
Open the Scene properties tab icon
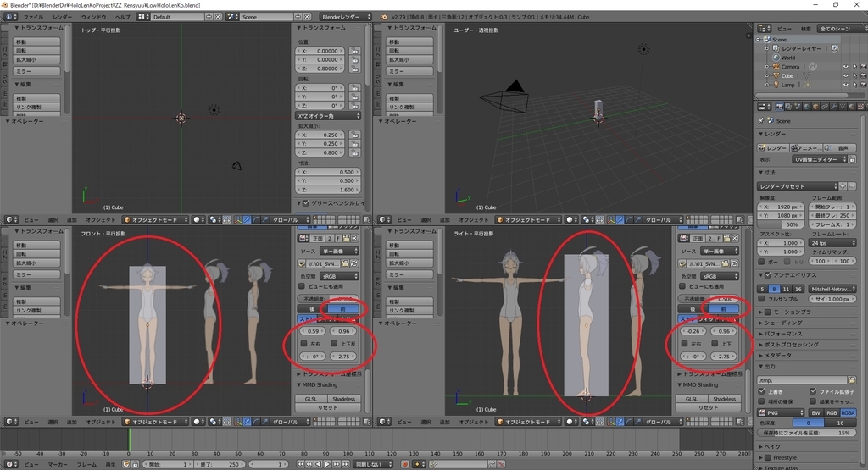click(798, 107)
